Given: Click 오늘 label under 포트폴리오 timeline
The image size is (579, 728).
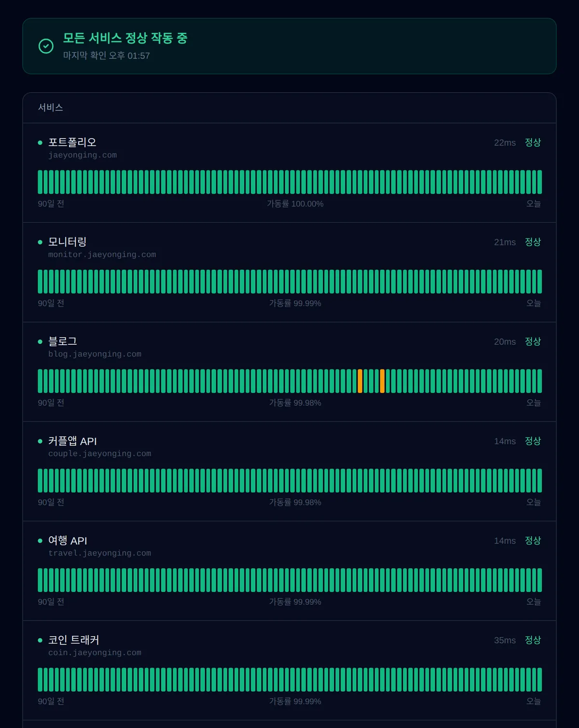Looking at the screenshot, I should [534, 204].
